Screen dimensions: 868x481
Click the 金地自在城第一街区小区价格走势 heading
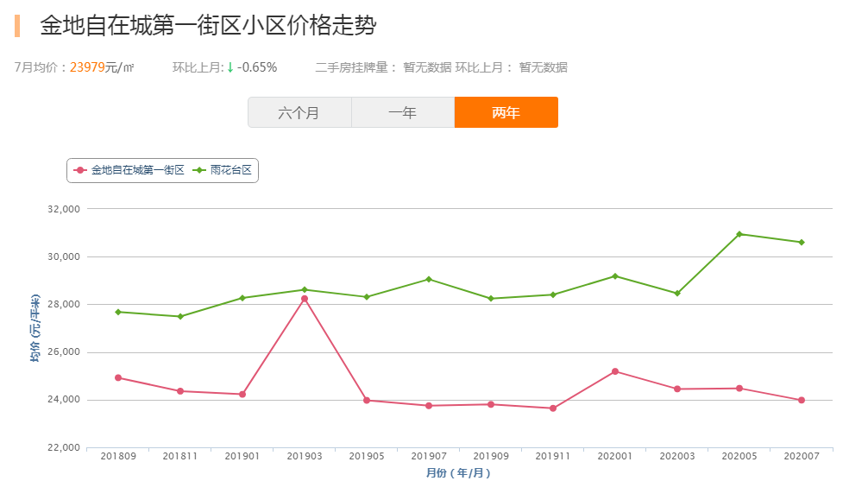click(208, 26)
